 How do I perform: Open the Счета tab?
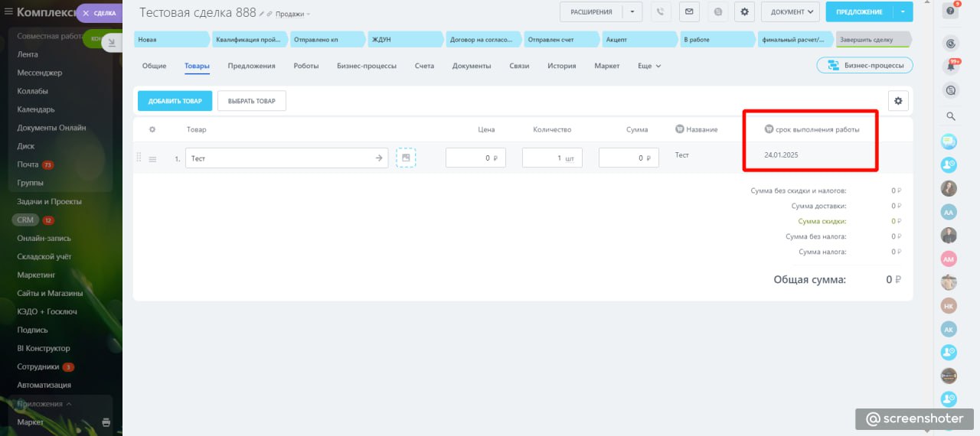[x=424, y=66]
